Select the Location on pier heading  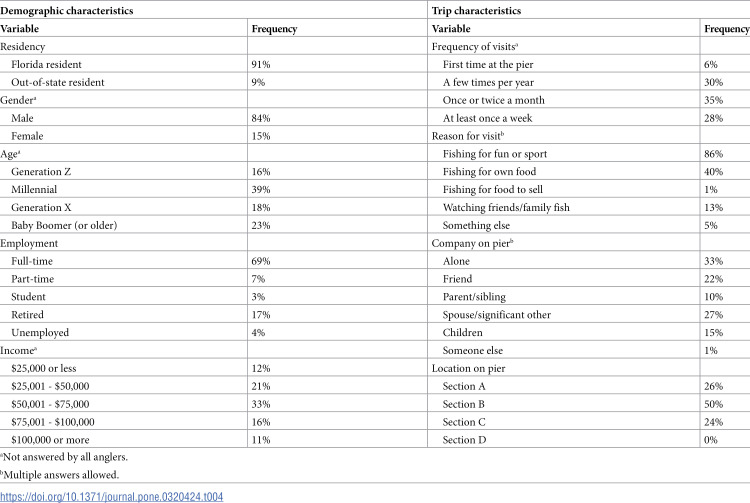click(468, 368)
